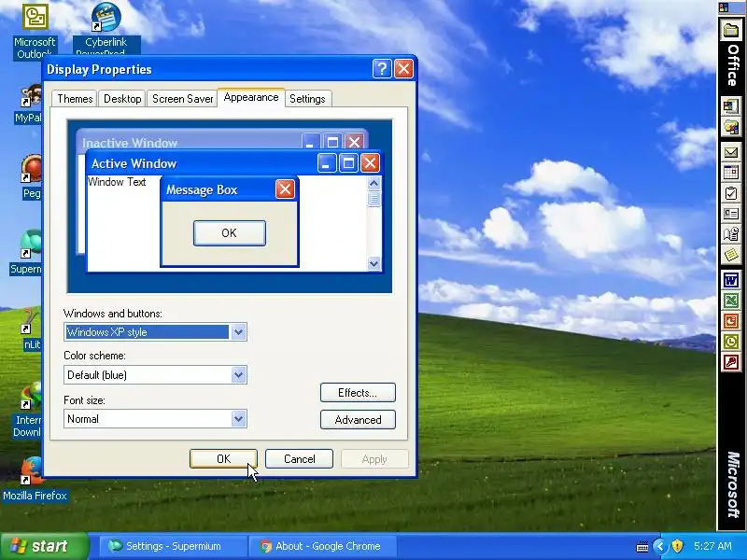Select the Appearance tab
The height and width of the screenshot is (560, 747).
[x=251, y=97]
